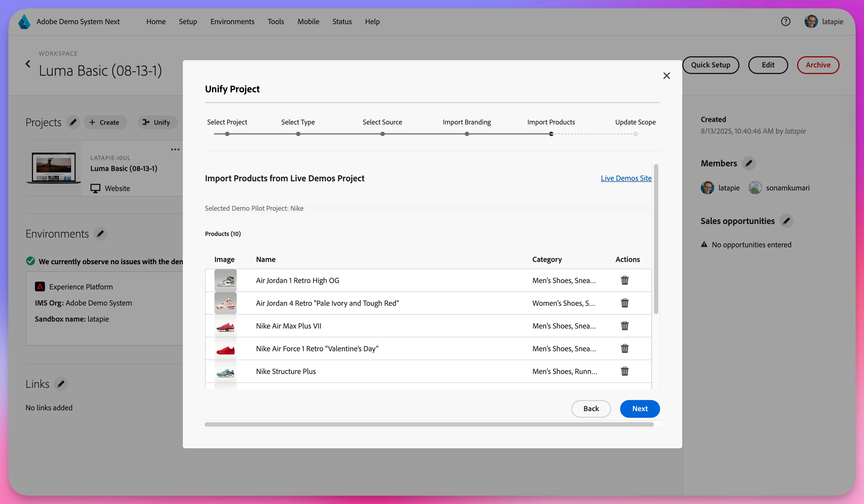The height and width of the screenshot is (504, 864).
Task: Jump to the Select Type step marker
Action: click(298, 134)
